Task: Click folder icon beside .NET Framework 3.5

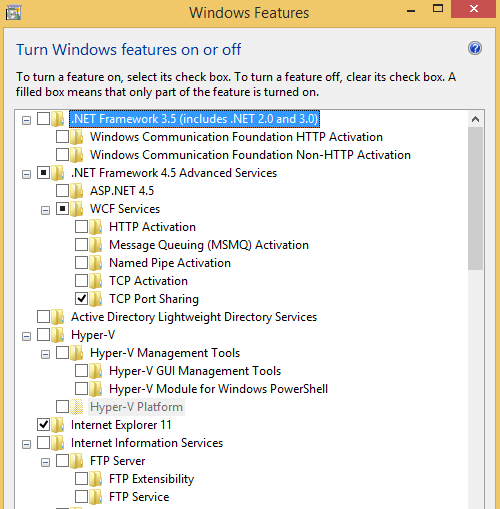Action: click(x=58, y=119)
